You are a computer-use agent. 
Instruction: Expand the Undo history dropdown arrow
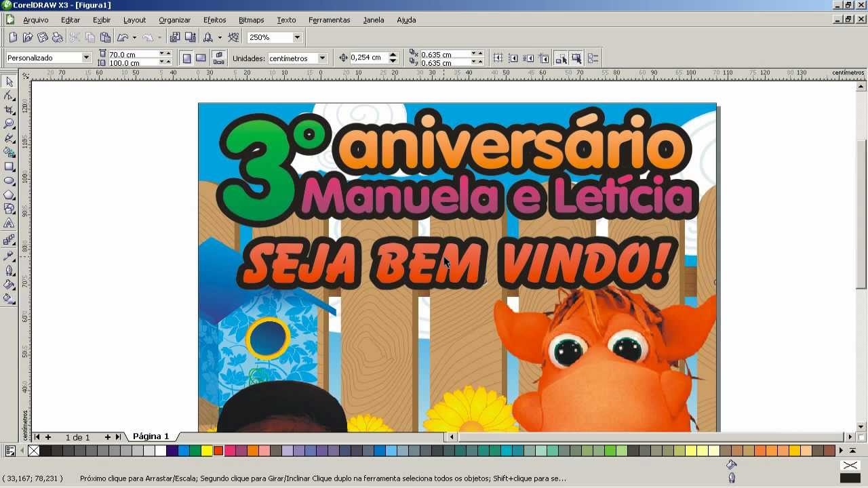click(x=134, y=37)
